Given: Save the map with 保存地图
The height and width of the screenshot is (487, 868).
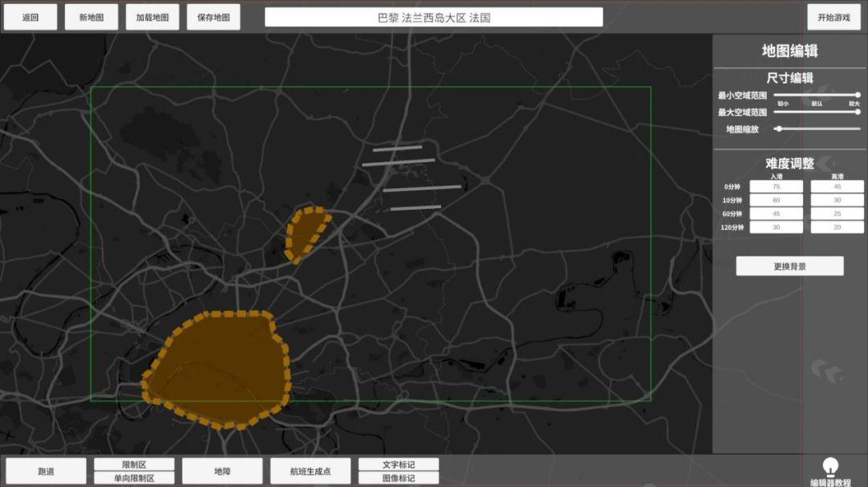Looking at the screenshot, I should tap(213, 17).
